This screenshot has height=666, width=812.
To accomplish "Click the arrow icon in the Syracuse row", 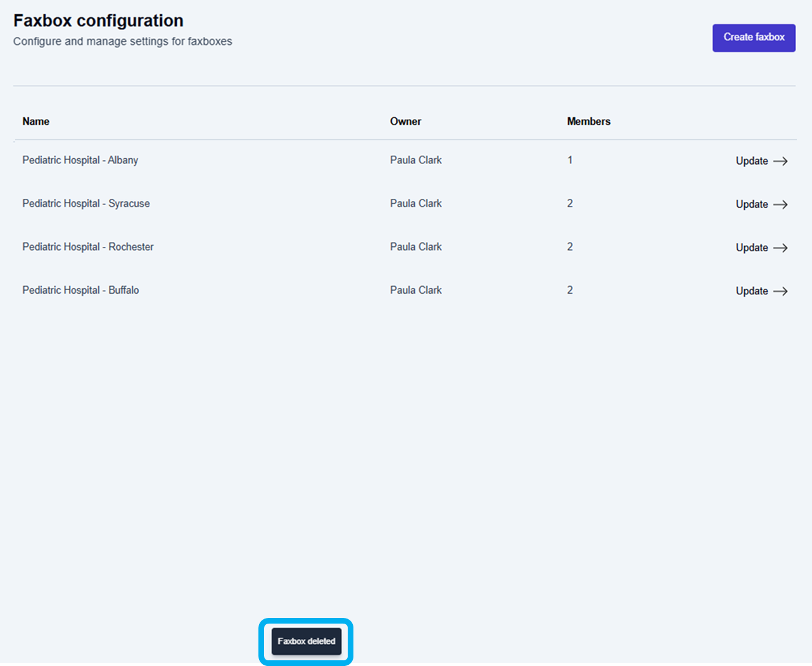I will [x=780, y=204].
